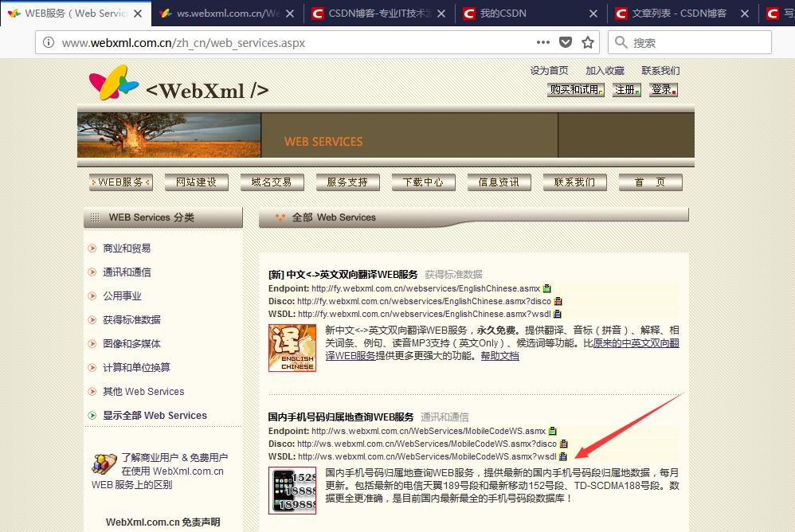Switch to the 文章列表 - CSDN博客 tab
This screenshot has width=795, height=532.
click(682, 14)
